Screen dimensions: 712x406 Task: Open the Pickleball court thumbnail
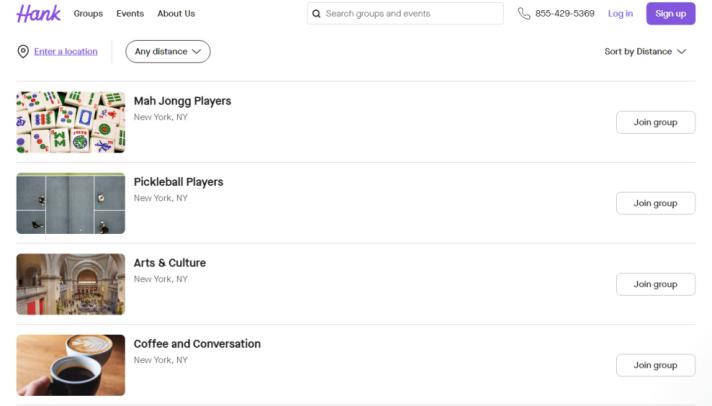pyautogui.click(x=71, y=203)
